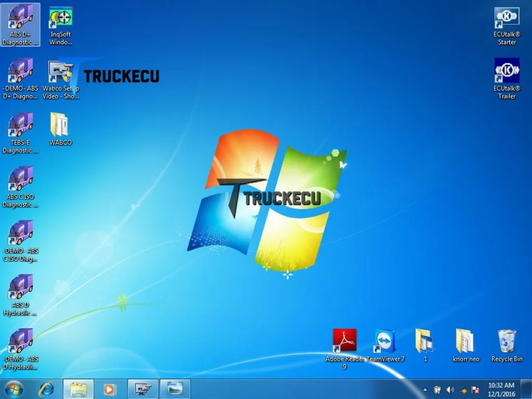This screenshot has width=532, height=399.
Task: Open the power status tray icon
Action: click(437, 390)
